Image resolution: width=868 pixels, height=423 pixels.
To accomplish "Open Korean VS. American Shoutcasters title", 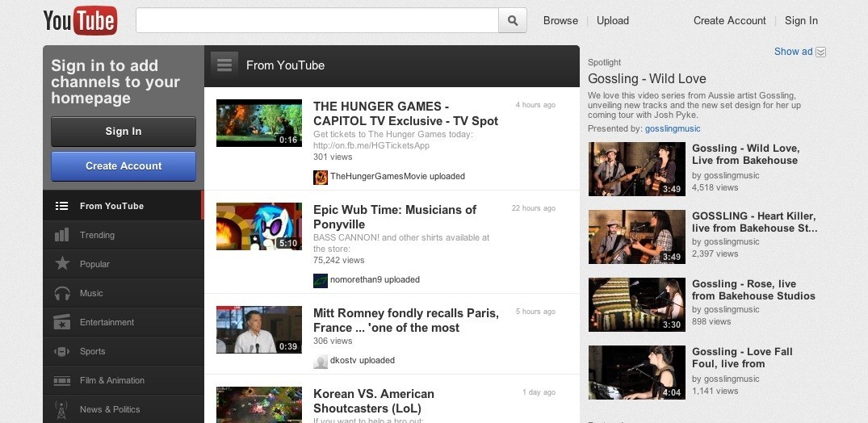I will click(374, 401).
